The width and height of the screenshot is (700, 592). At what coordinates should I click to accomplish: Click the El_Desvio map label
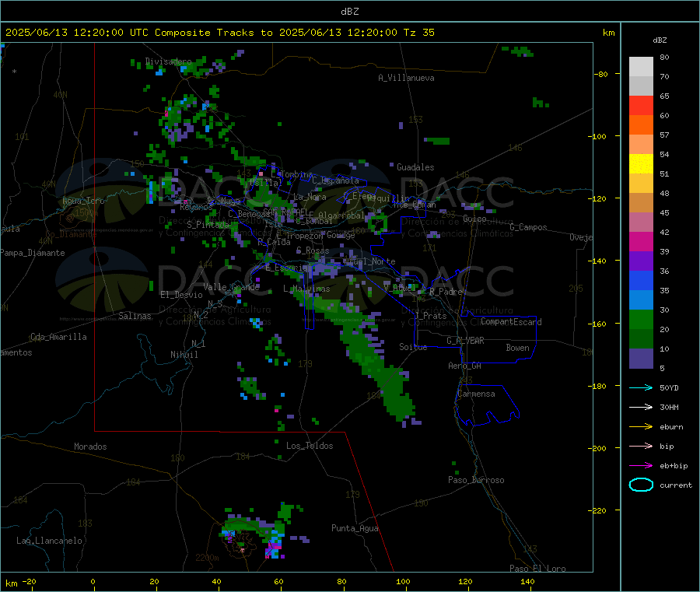point(181,295)
